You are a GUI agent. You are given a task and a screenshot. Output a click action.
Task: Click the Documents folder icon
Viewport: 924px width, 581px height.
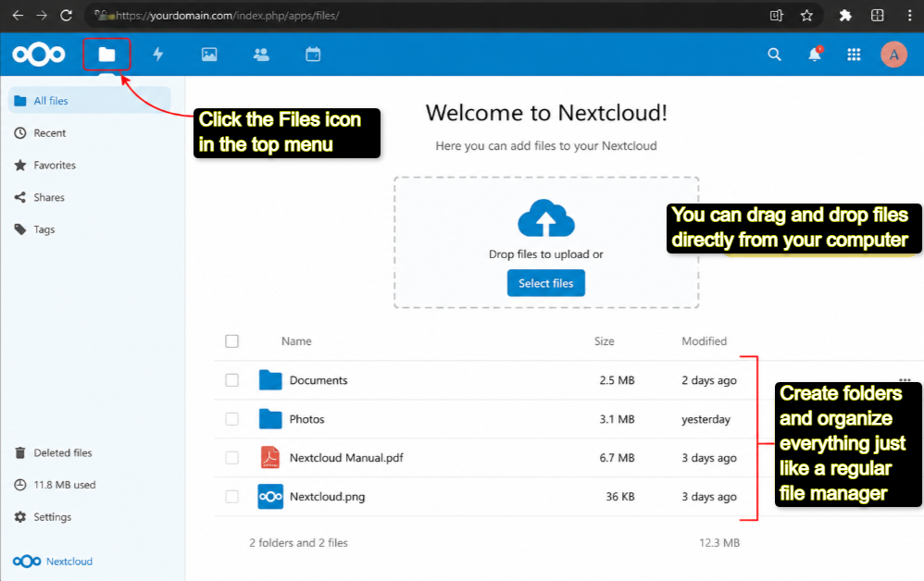pyautogui.click(x=270, y=379)
